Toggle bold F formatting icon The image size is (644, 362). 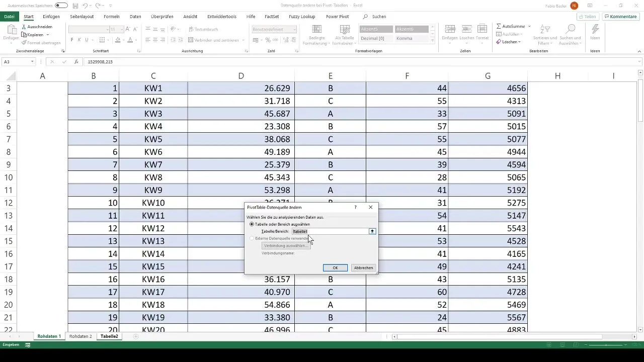[x=72, y=40]
